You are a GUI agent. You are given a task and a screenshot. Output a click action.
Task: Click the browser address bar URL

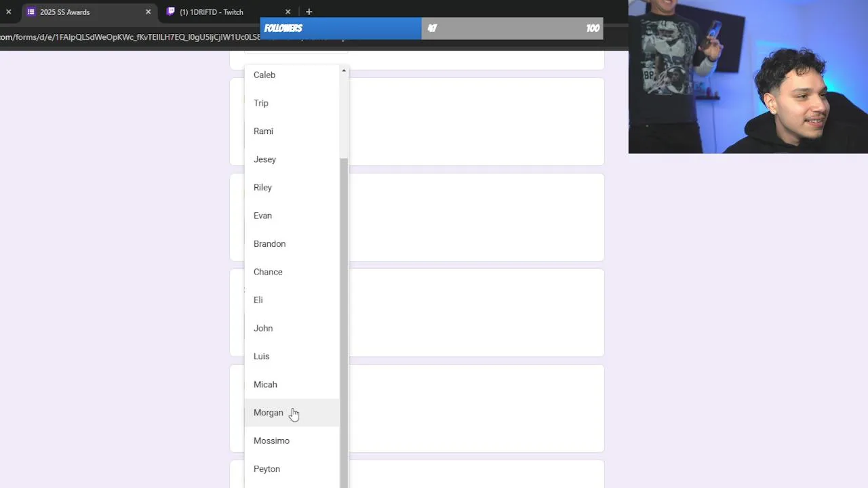129,37
